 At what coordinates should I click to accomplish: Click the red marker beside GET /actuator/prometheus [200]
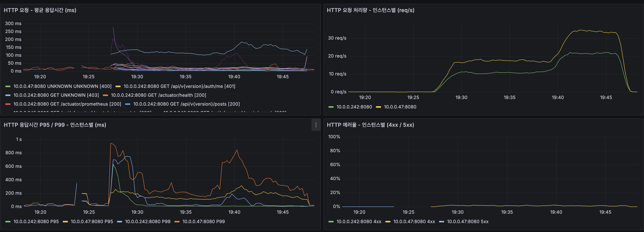click(8, 104)
